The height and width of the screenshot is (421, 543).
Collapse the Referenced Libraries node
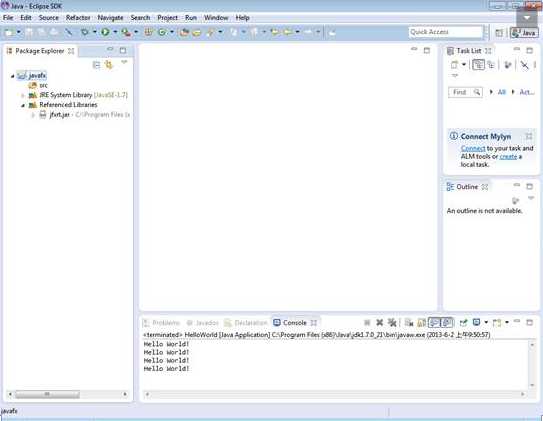[x=23, y=105]
